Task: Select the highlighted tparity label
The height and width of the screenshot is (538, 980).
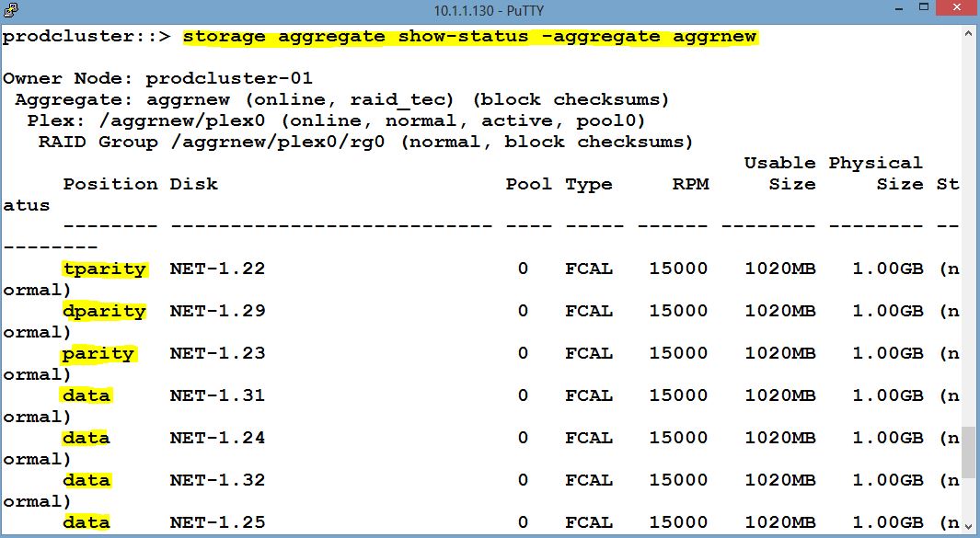Action: pyautogui.click(x=105, y=269)
